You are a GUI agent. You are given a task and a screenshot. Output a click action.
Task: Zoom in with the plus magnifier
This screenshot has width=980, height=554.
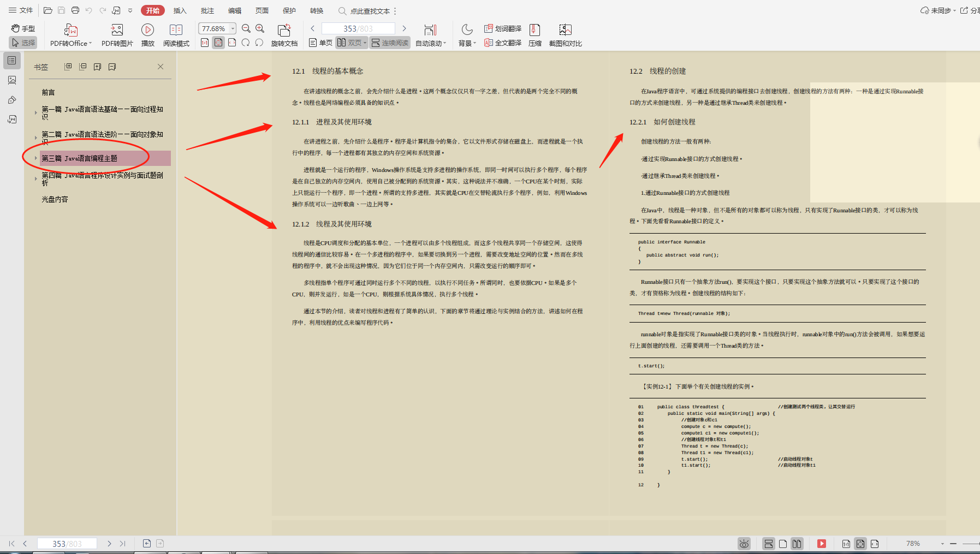pos(260,28)
